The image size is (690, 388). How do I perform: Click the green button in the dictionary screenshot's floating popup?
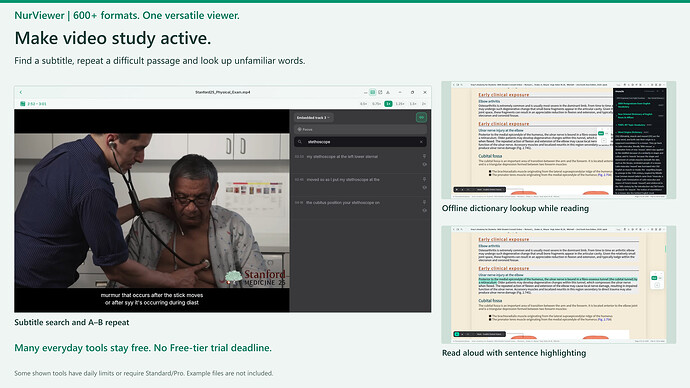click(601, 133)
